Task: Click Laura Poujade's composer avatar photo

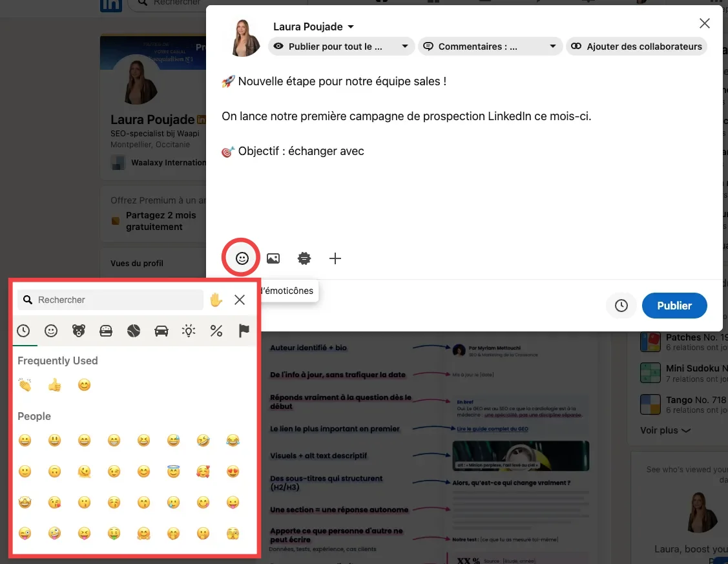Action: (245, 38)
